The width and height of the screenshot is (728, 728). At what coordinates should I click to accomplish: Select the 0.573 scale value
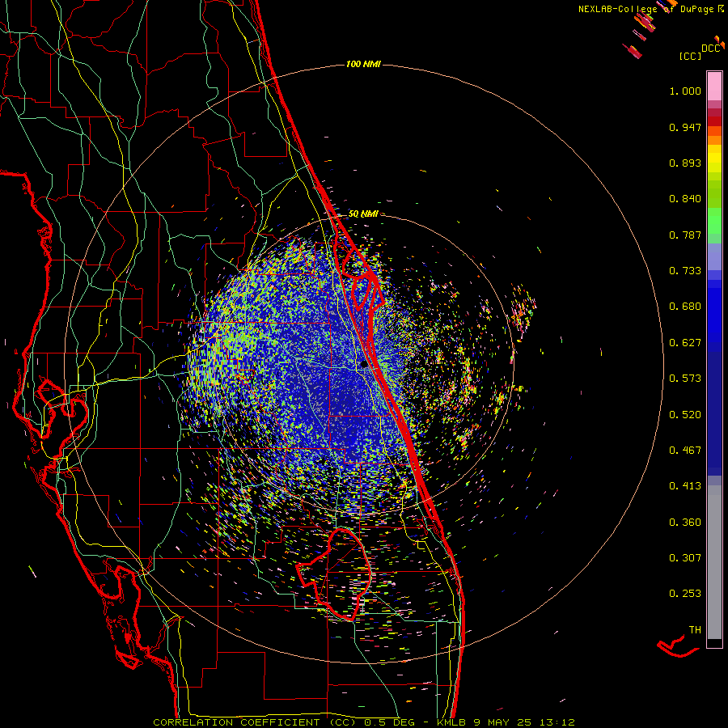[x=685, y=379]
